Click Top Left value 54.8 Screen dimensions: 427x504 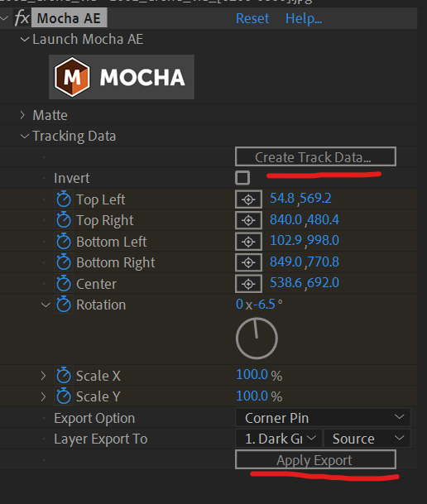click(282, 199)
